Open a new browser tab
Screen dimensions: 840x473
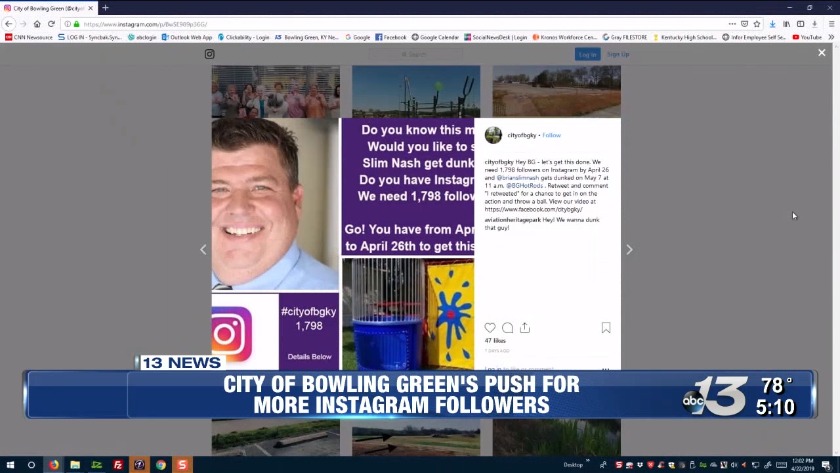click(x=105, y=8)
